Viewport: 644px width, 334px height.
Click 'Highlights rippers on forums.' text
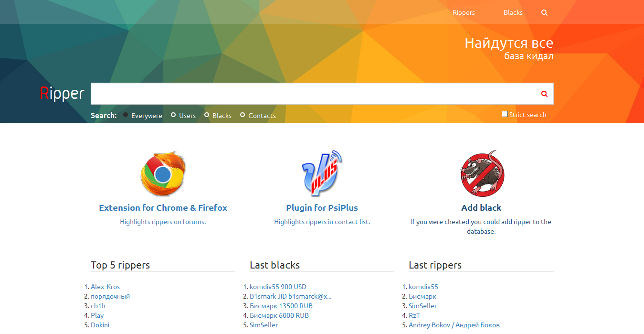163,222
